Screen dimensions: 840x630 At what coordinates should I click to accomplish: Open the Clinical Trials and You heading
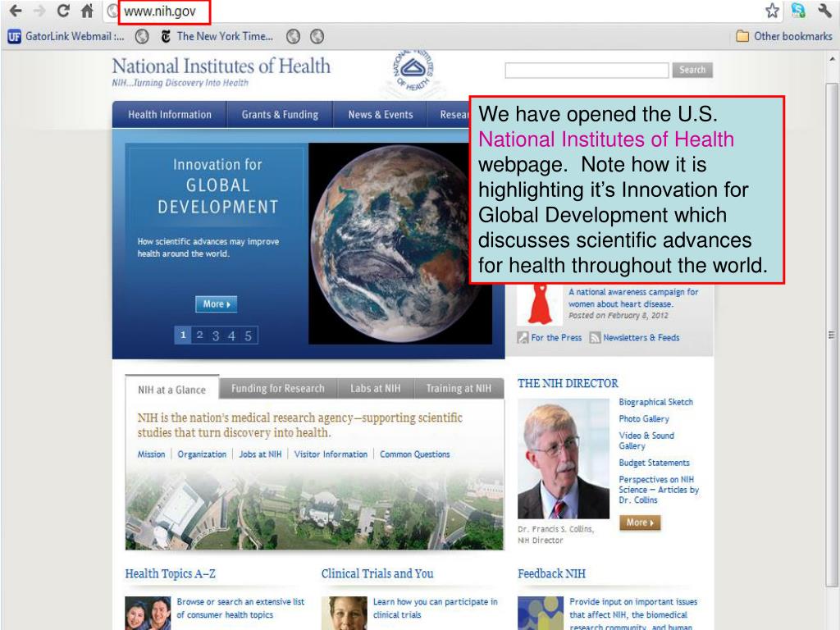click(377, 573)
